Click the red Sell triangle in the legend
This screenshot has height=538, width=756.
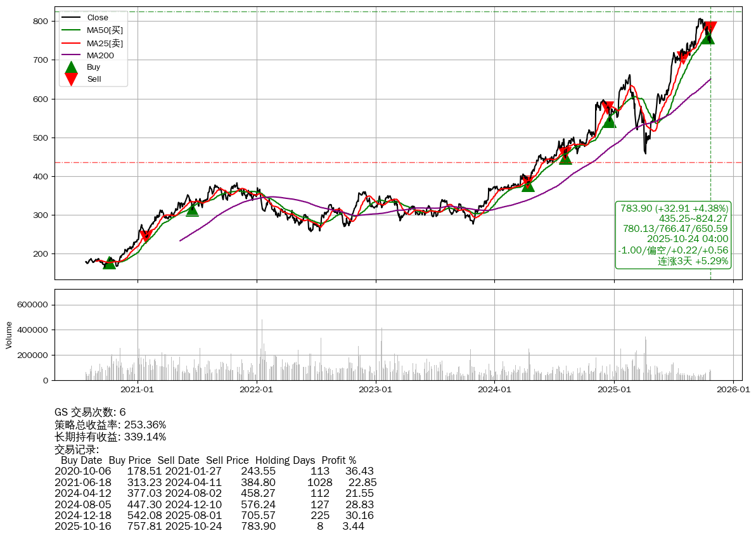72,79
